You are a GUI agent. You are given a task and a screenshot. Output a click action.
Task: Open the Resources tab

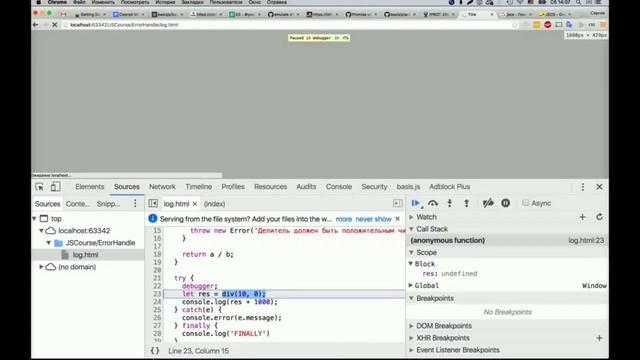pos(270,187)
